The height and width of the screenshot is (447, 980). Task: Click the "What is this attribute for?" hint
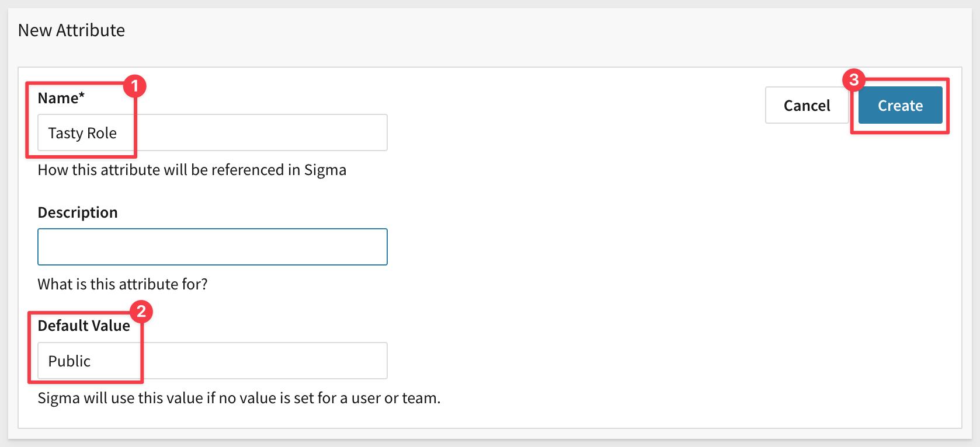[123, 284]
